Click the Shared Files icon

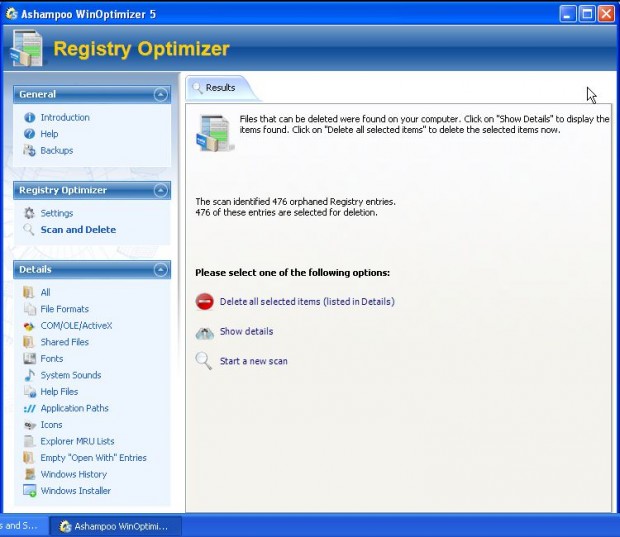click(29, 342)
